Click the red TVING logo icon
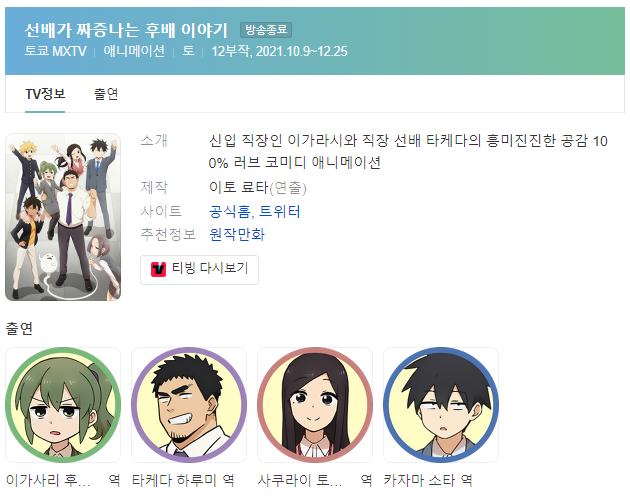Viewport: 630px width, 500px height. coord(158,269)
